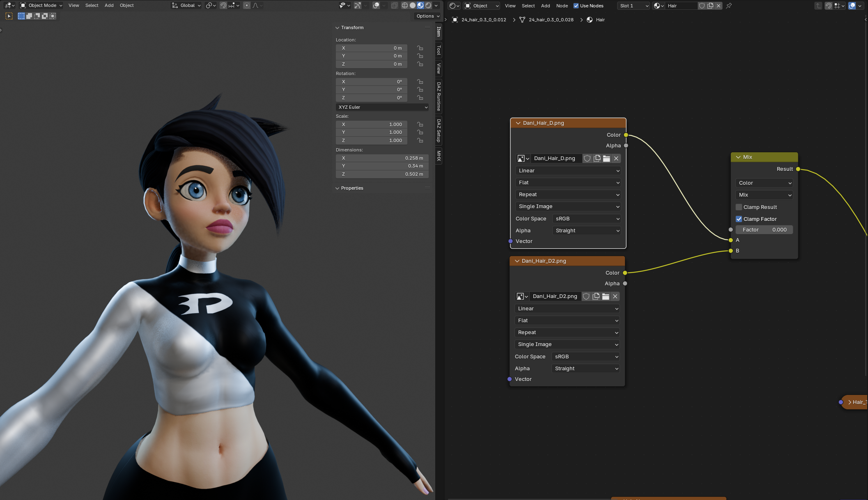Toggle X-ray in the 3D viewport
868x500 pixels.
tap(394, 5)
